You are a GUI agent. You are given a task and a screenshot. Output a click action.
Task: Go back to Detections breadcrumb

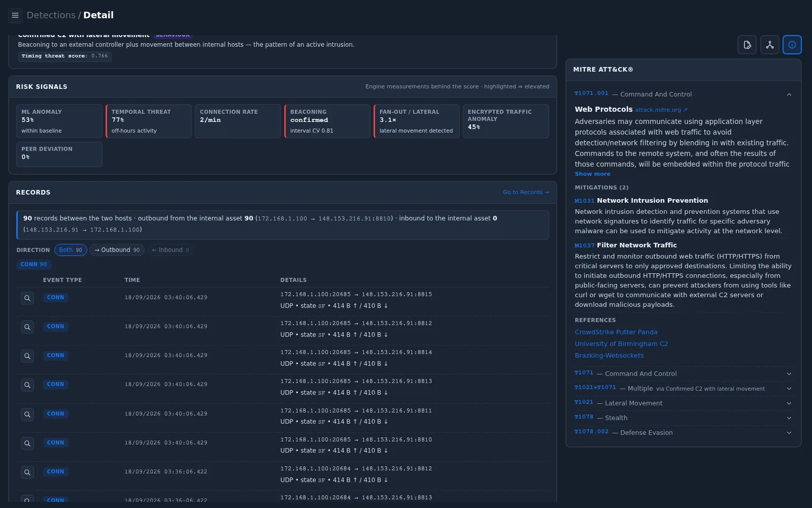[51, 15]
